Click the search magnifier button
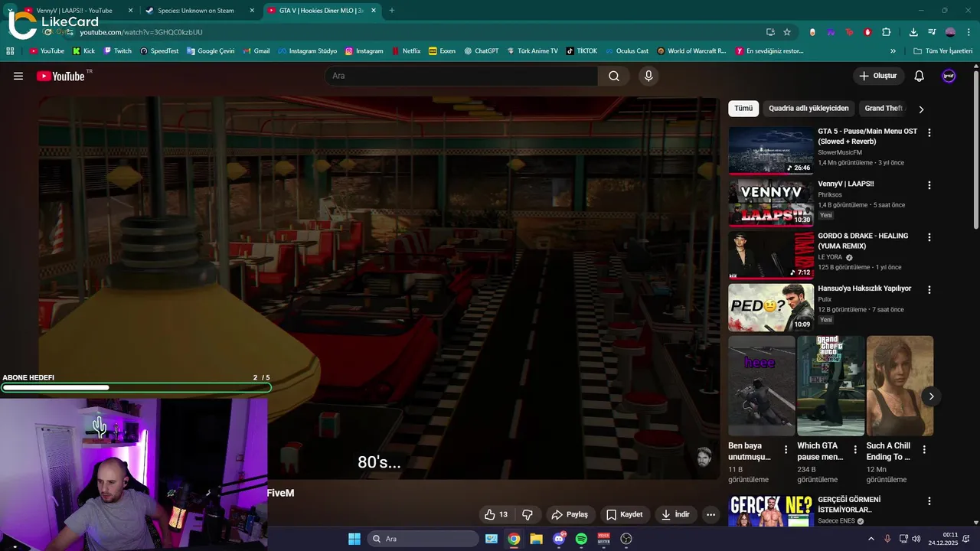 (x=614, y=76)
